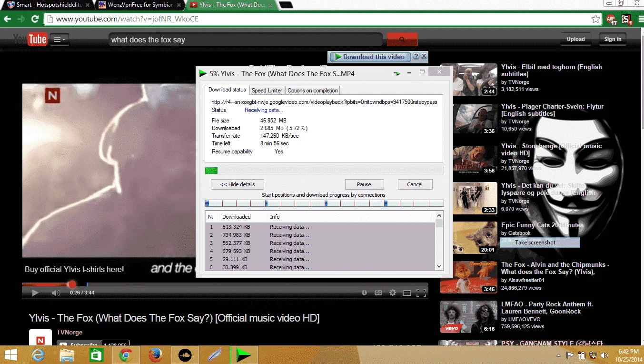This screenshot has height=364, width=644.
Task: Select the Download status tab
Action: point(227,90)
